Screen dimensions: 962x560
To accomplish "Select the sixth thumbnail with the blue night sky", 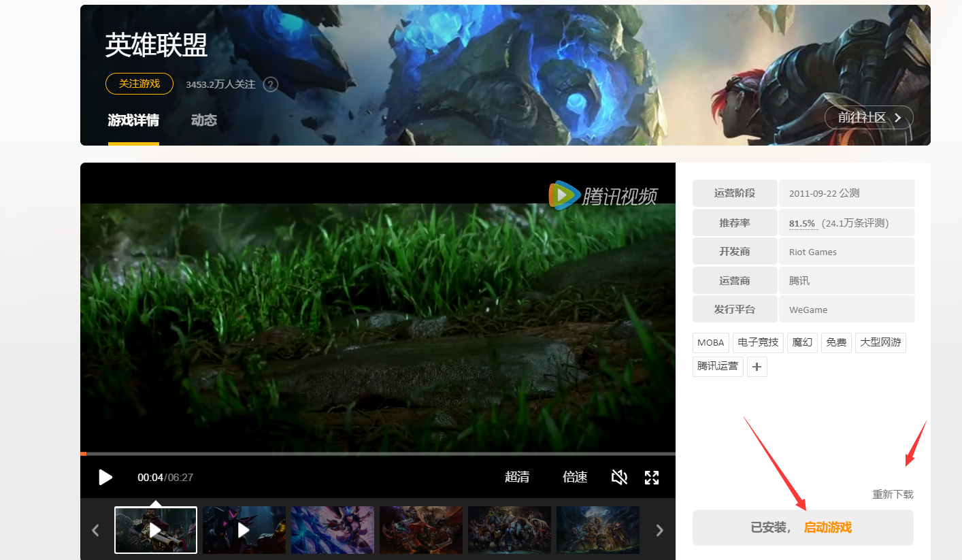I will point(598,530).
